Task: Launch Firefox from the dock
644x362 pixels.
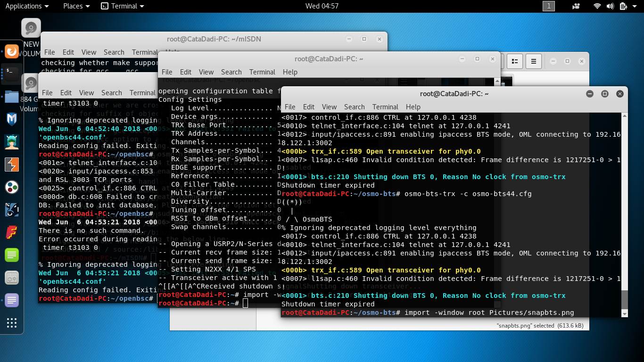Action: 12,51
